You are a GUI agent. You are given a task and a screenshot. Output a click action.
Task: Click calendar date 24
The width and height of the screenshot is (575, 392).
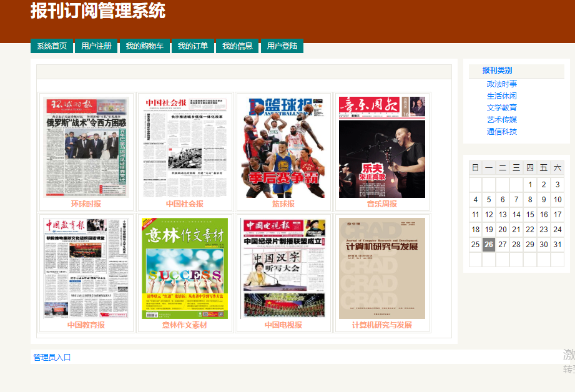click(558, 230)
